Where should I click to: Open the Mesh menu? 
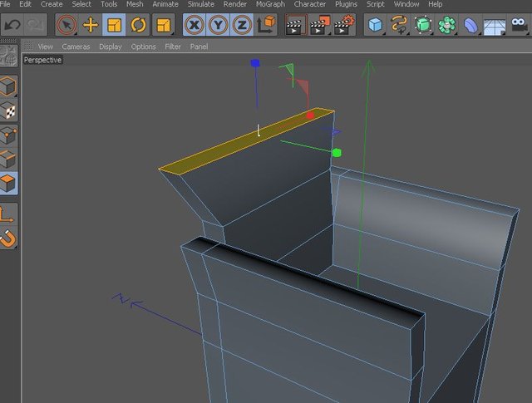point(135,4)
